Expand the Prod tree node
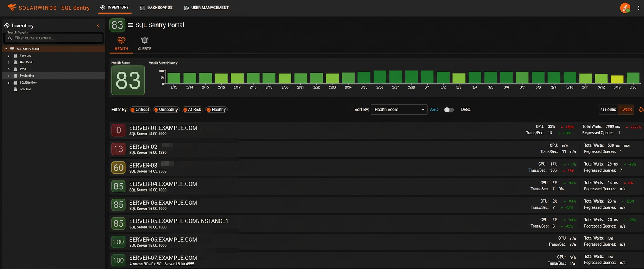This screenshot has width=644, height=269. coord(9,69)
